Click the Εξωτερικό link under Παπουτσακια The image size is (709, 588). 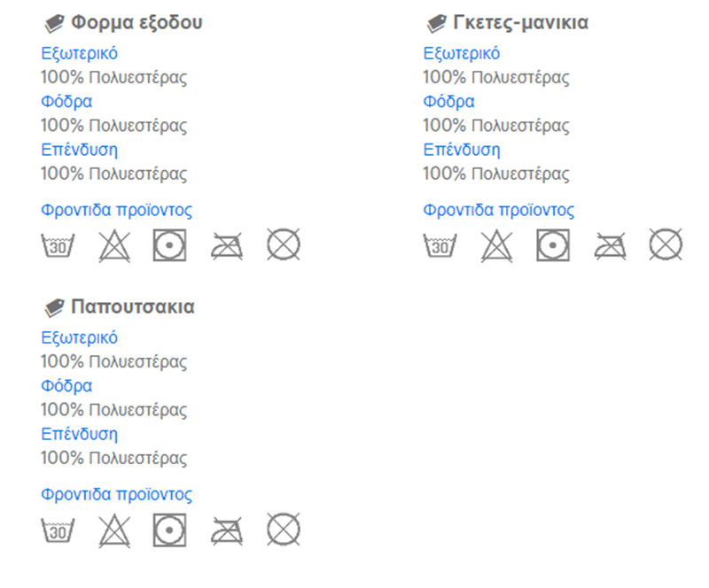click(79, 338)
